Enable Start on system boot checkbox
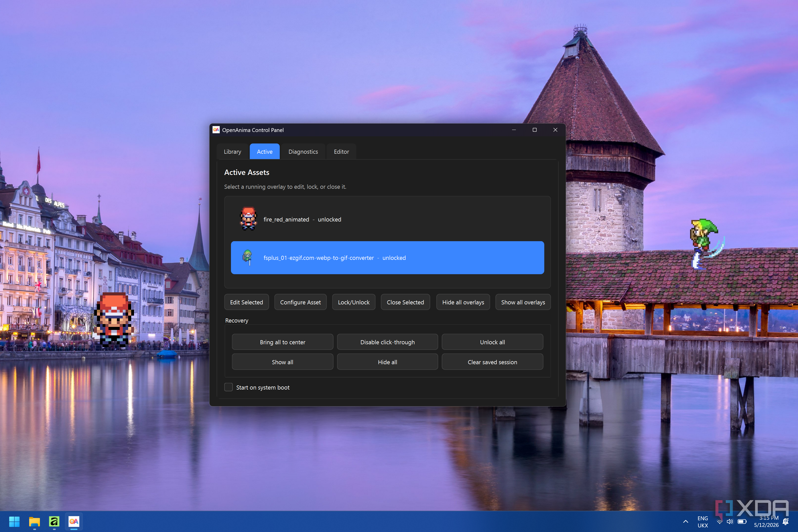The height and width of the screenshot is (532, 798). [x=229, y=387]
